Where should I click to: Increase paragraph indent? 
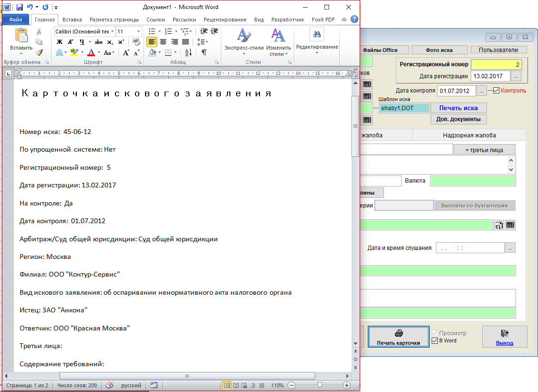(215, 31)
